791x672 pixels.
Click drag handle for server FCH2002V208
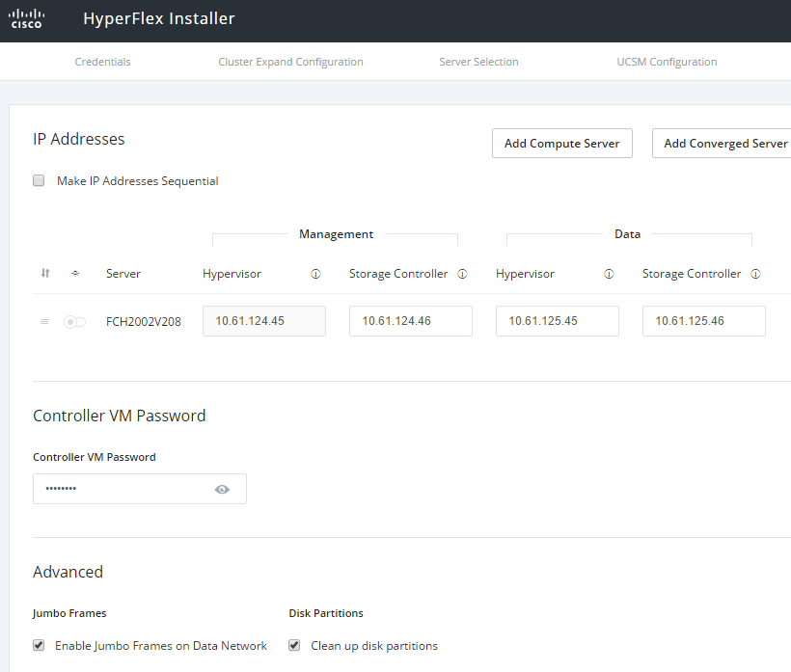click(x=44, y=322)
